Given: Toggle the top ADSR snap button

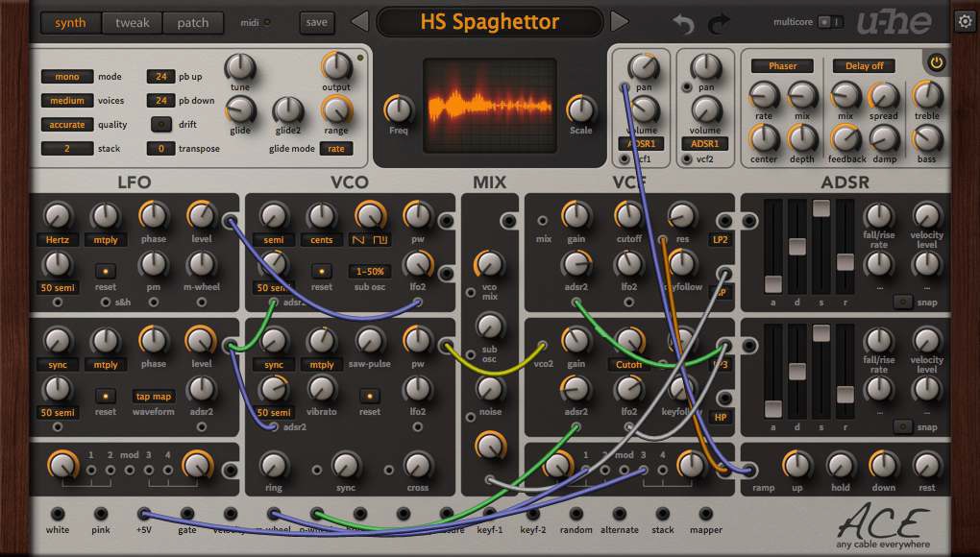Looking at the screenshot, I should 902,303.
